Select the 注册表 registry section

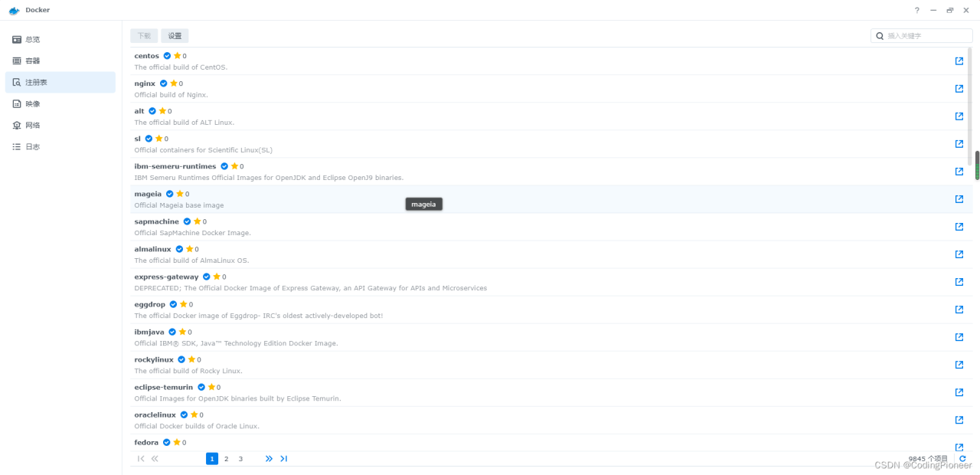tap(60, 82)
